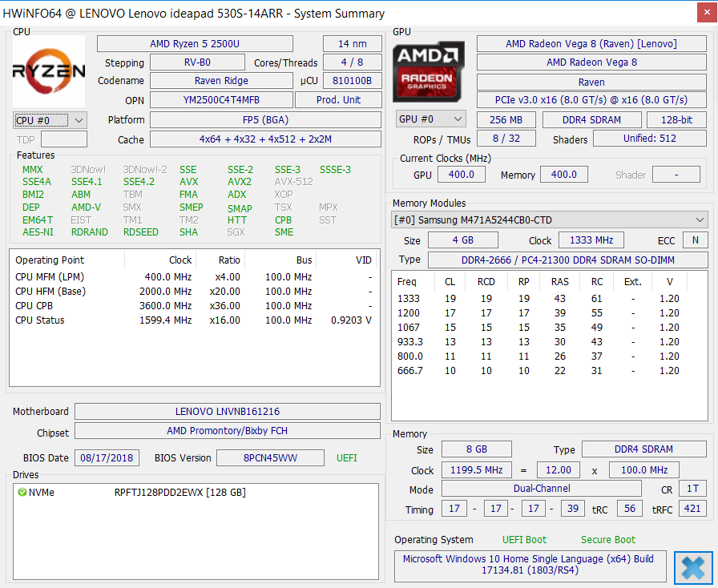Click the GPU clock value 400.0 field
Viewport: 718px width, 588px height.
[x=462, y=174]
